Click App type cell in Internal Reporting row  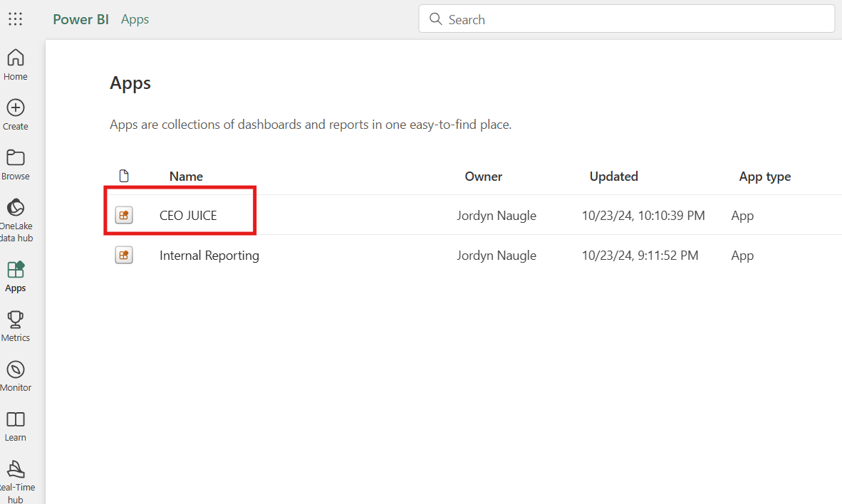tap(743, 256)
